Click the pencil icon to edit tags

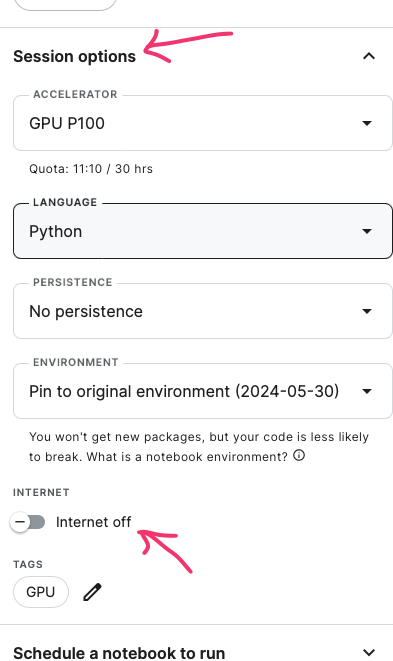pyautogui.click(x=92, y=592)
